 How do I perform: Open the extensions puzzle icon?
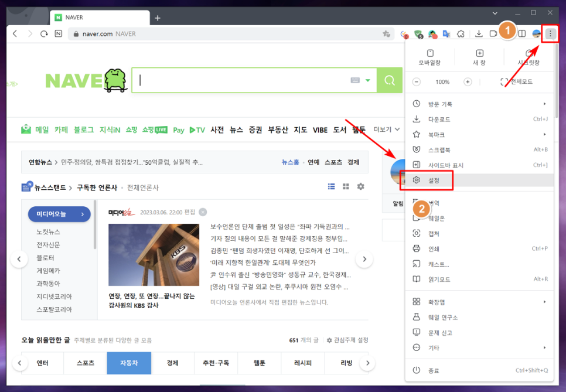click(x=461, y=34)
